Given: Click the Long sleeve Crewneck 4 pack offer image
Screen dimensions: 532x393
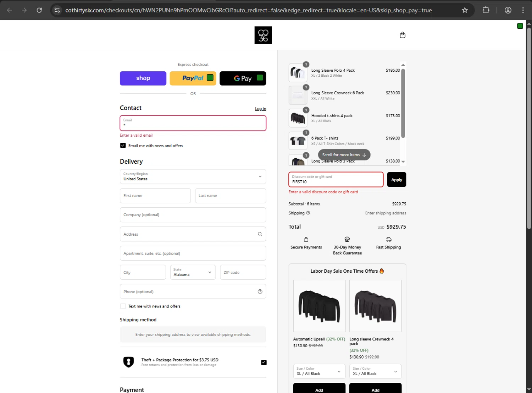Looking at the screenshot, I should 375,306.
